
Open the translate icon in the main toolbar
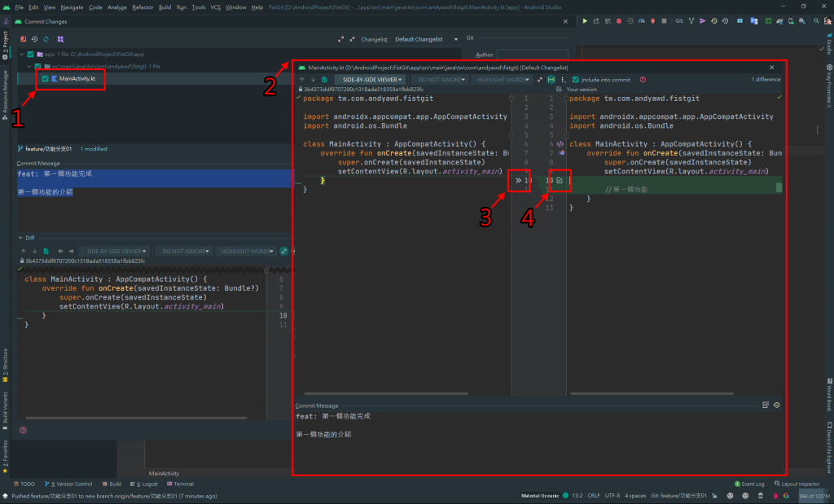[x=753, y=21]
